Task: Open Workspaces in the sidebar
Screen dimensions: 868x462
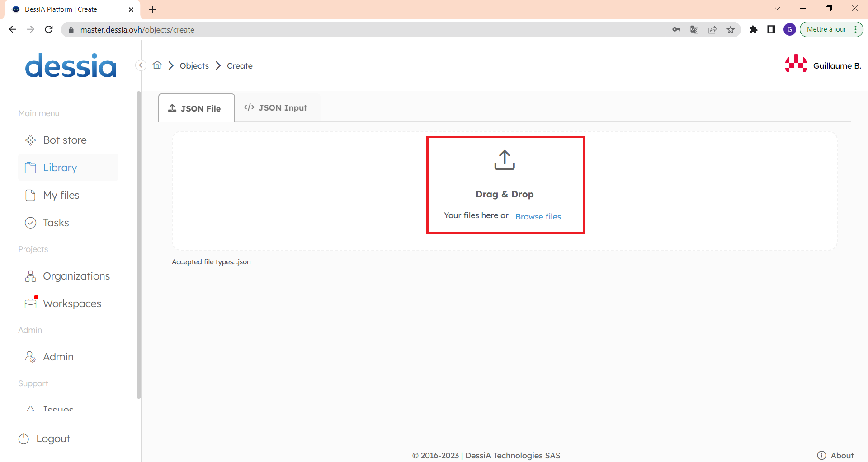Action: point(68,303)
